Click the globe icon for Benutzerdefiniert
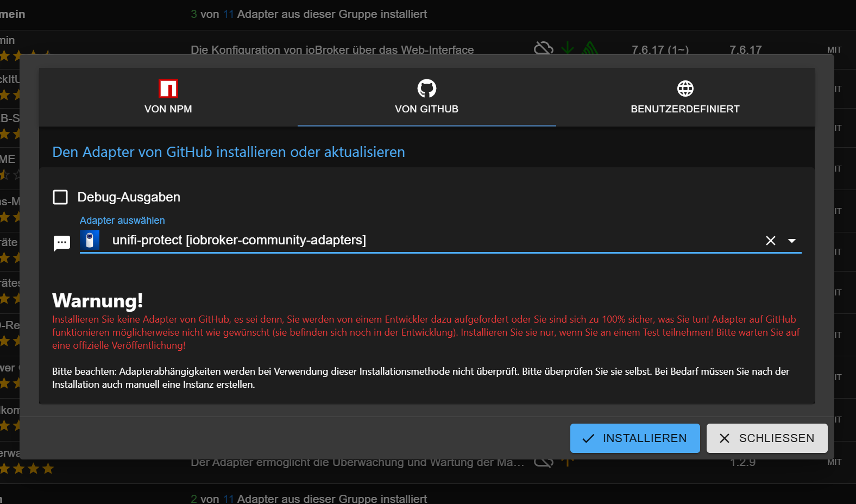 [685, 88]
